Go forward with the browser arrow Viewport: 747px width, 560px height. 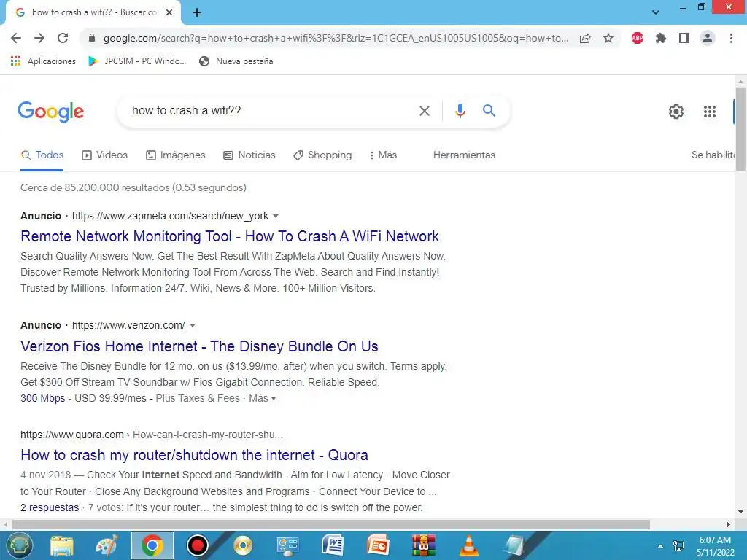(x=39, y=38)
